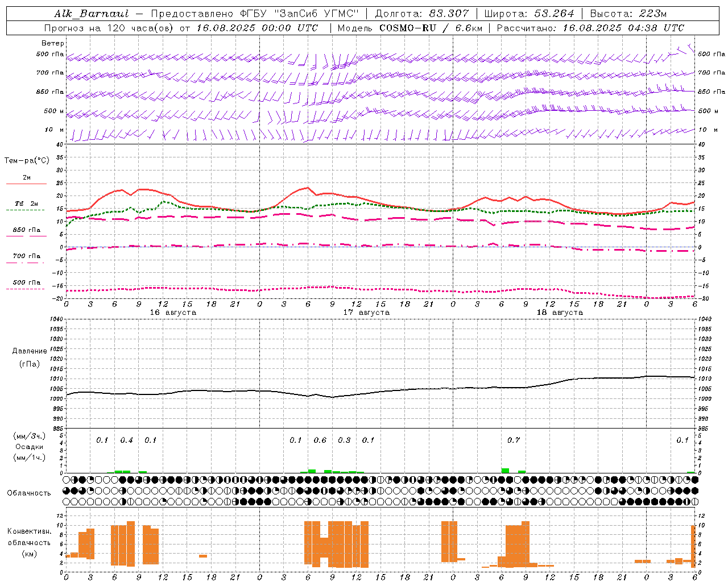The height and width of the screenshot is (582, 728).
Task: Click the 0.7 precipitation amount value
Action: 514,440
